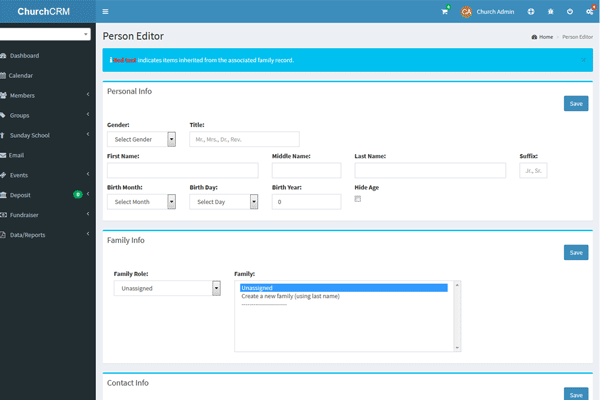Click the Family list scrollbar down arrow
Screen dimensions: 600x400
457,347
